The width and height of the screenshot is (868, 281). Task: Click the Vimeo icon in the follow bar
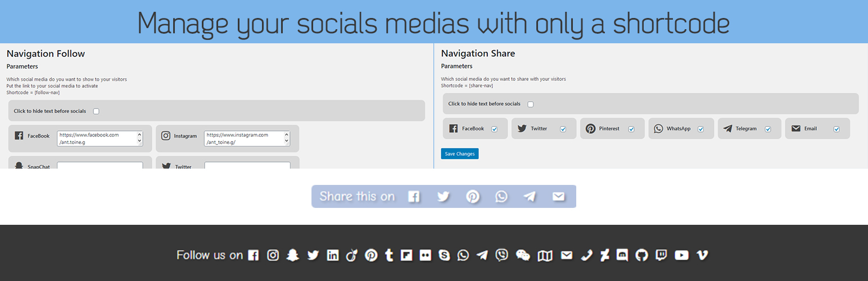click(702, 255)
